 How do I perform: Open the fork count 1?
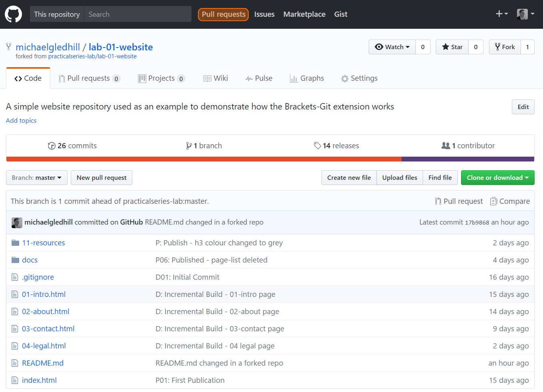pos(528,47)
